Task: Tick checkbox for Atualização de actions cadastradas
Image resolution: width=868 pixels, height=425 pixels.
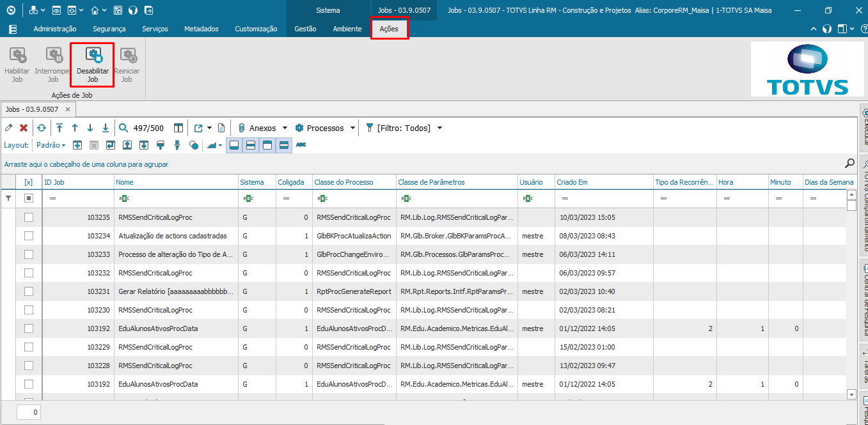Action: tap(28, 236)
